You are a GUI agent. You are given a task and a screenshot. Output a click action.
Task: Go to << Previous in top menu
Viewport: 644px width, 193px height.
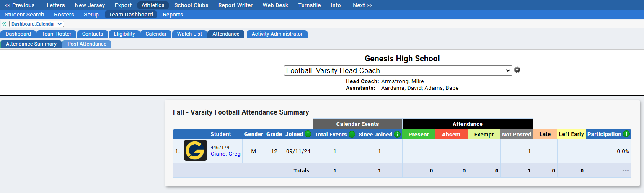click(20, 5)
